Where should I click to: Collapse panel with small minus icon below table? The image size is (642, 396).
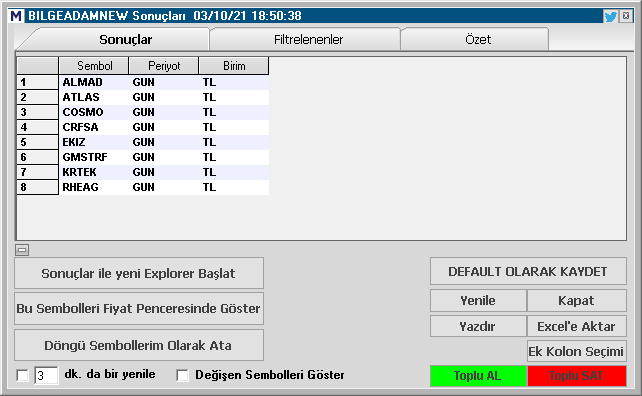22,249
